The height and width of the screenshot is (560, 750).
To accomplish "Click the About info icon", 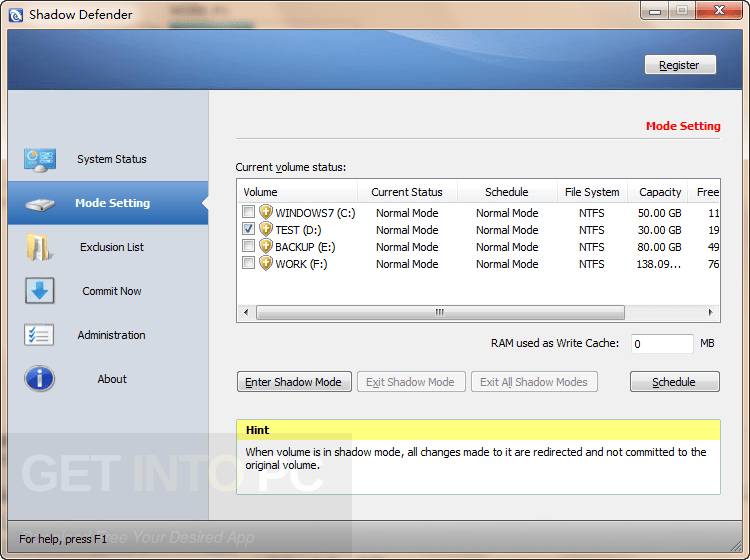I will [x=39, y=379].
